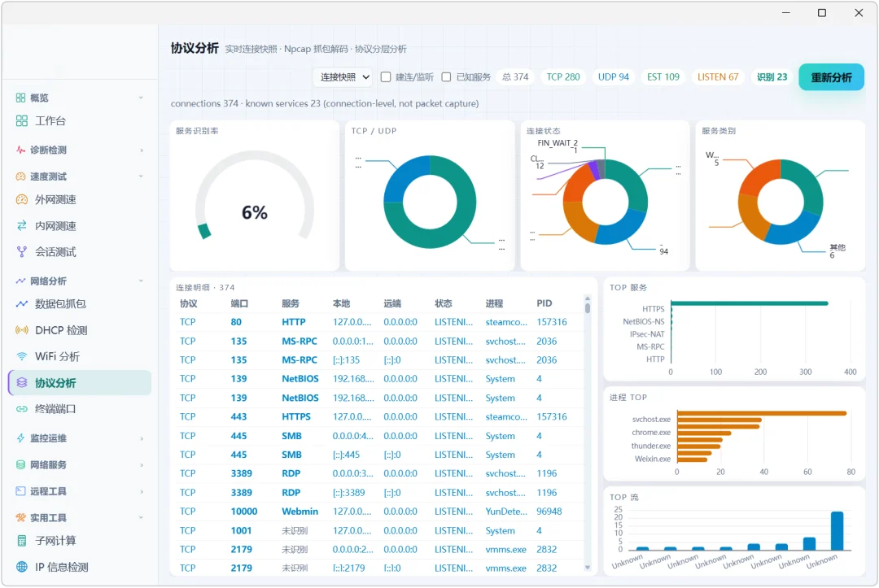Click the 实用工具 wrench icon
879x588 pixels.
(x=20, y=517)
